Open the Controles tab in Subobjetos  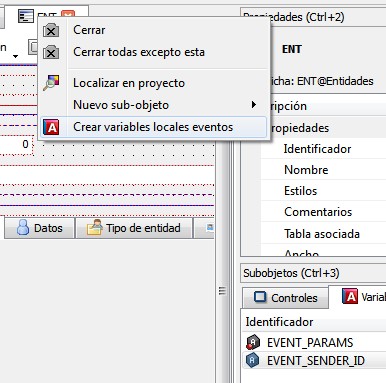tap(285, 298)
